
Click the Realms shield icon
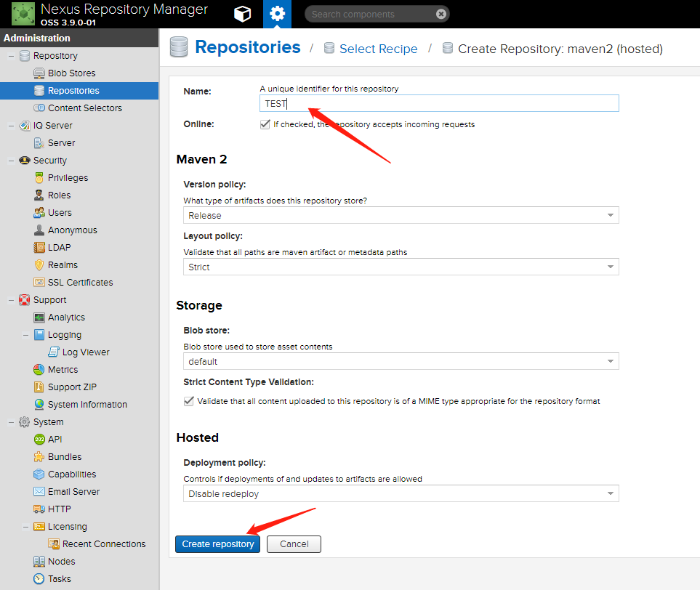tap(39, 264)
